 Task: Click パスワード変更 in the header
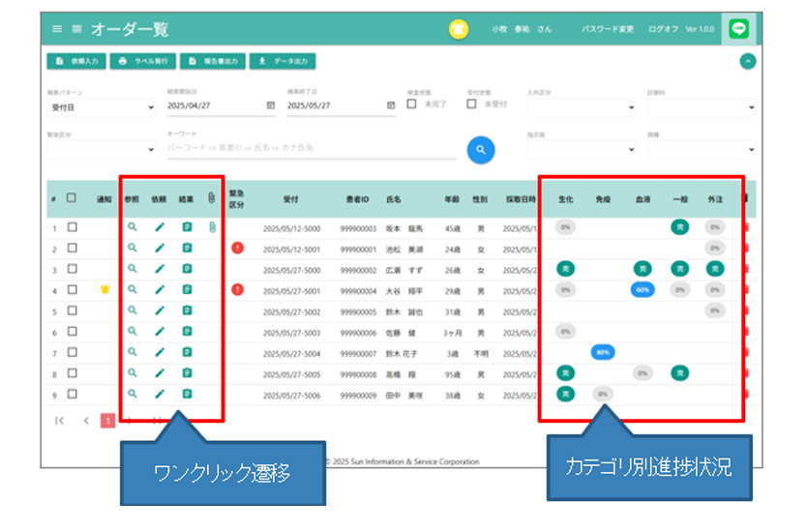click(x=608, y=29)
